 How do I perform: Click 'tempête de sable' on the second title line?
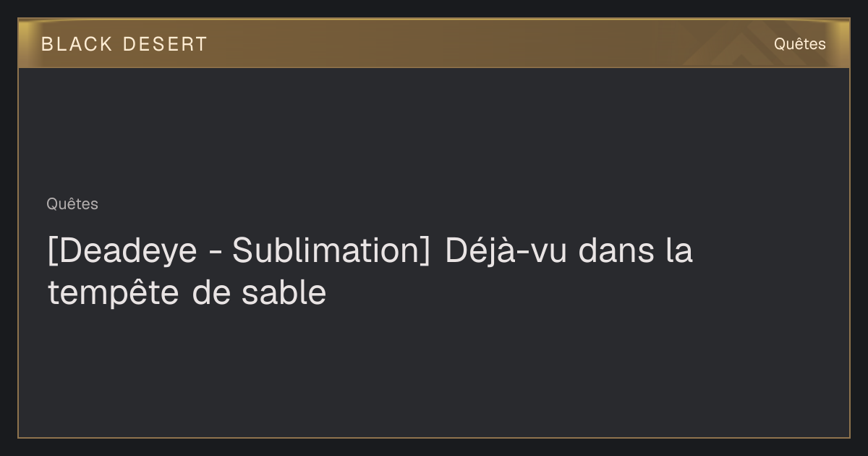pos(187,293)
